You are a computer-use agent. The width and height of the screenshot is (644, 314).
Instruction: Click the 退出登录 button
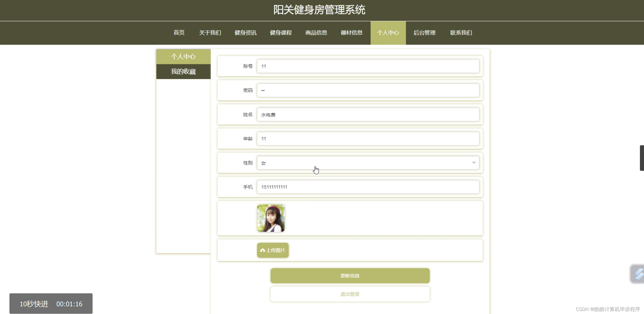click(350, 294)
